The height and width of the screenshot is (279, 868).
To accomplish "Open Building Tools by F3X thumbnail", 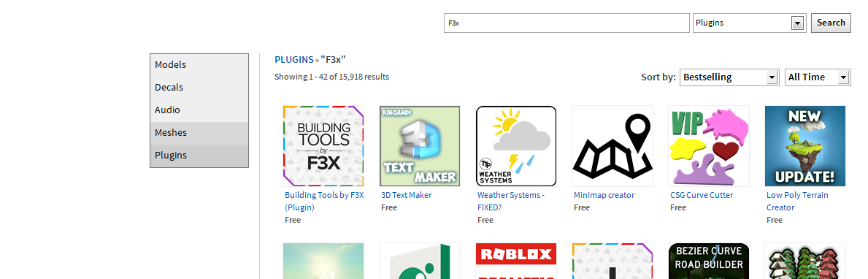I will [323, 146].
